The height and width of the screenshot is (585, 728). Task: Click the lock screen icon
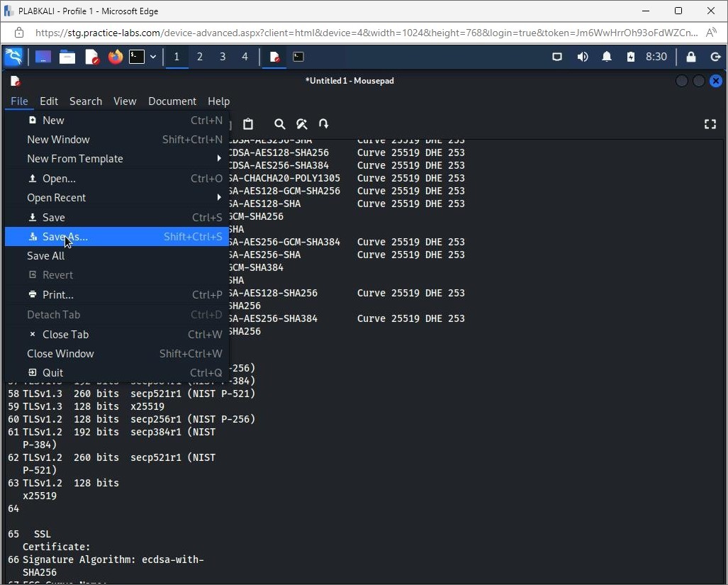coord(691,57)
